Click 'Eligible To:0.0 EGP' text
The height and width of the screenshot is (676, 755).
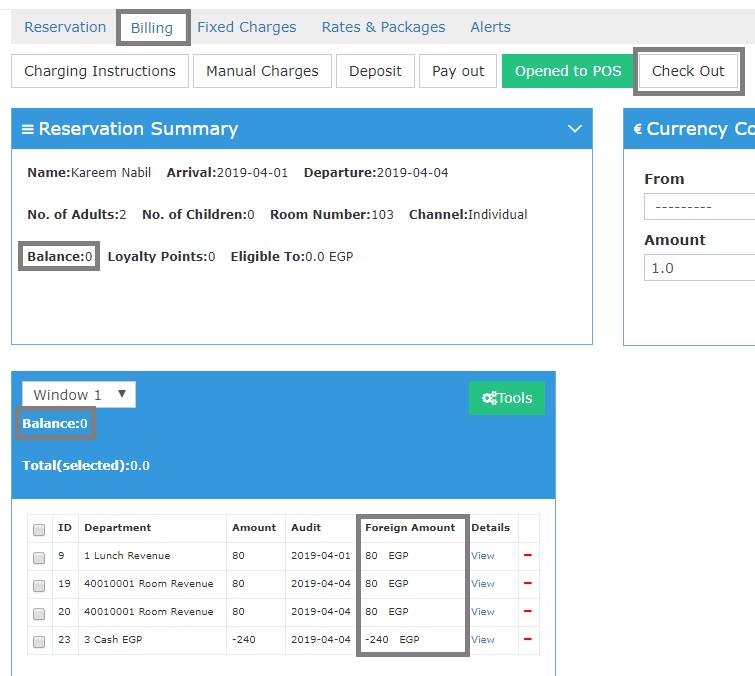292,256
